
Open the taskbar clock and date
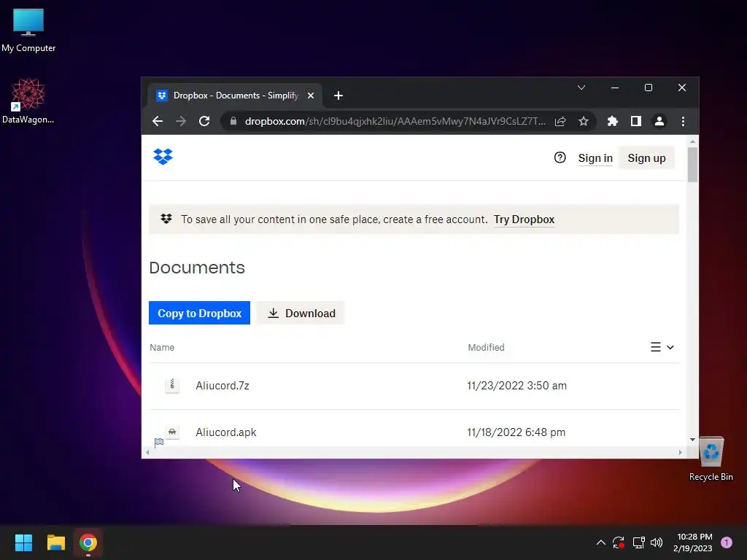click(693, 542)
